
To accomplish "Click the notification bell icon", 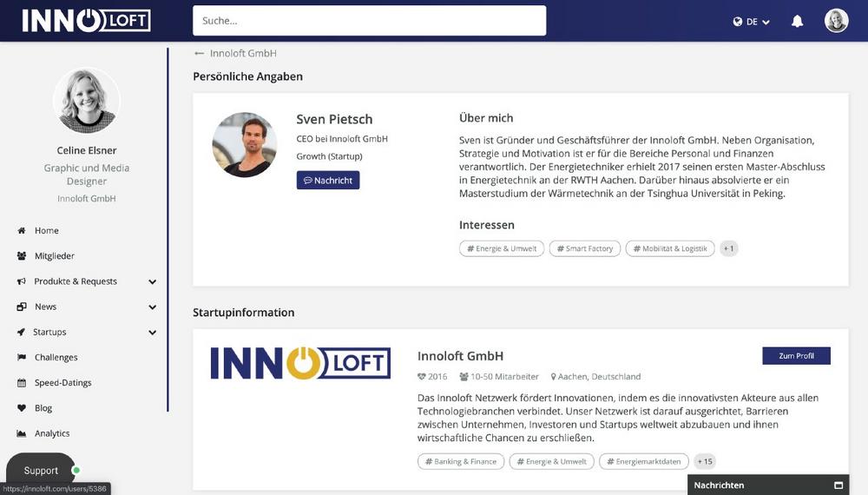I will point(797,22).
